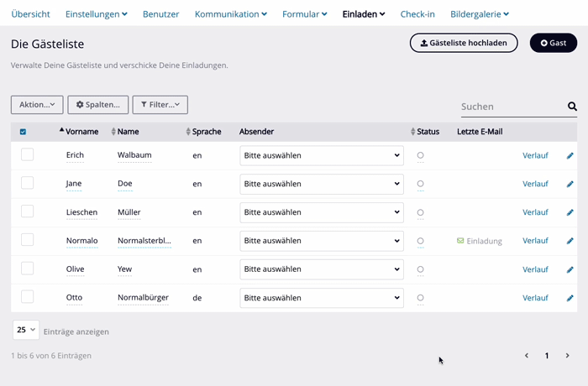
Task: Open Verlauf for Olive Yew
Action: (x=535, y=269)
